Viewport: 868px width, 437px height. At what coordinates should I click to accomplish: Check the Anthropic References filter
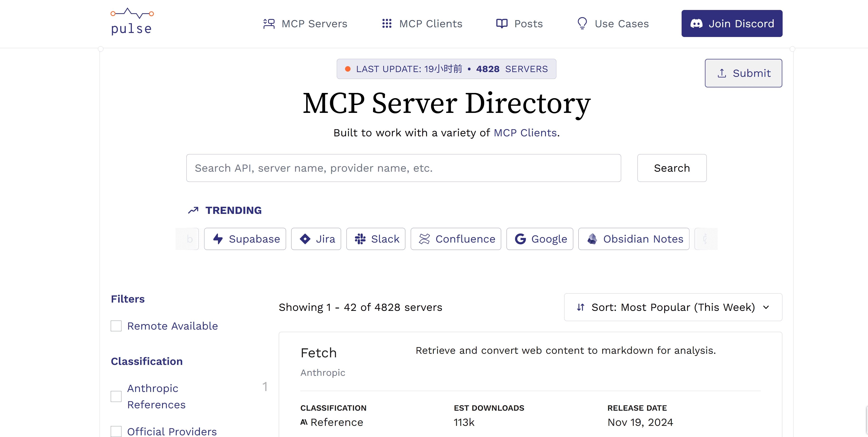116,396
